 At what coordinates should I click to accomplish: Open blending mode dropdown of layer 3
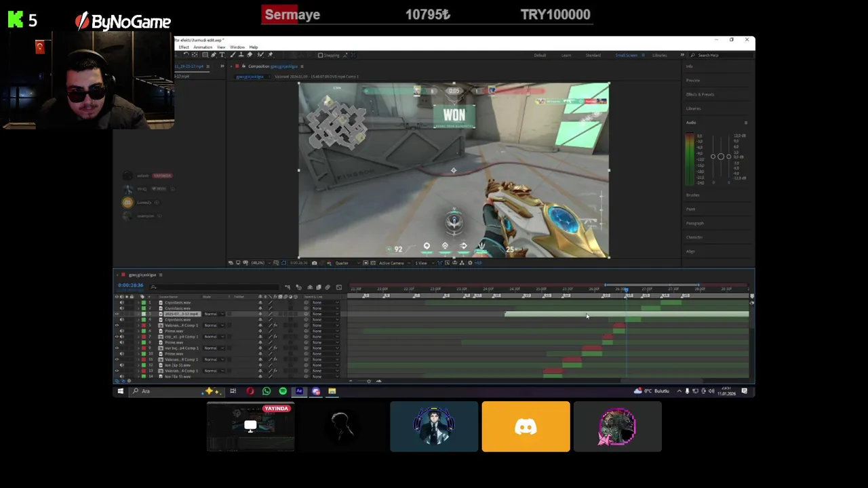coord(214,314)
